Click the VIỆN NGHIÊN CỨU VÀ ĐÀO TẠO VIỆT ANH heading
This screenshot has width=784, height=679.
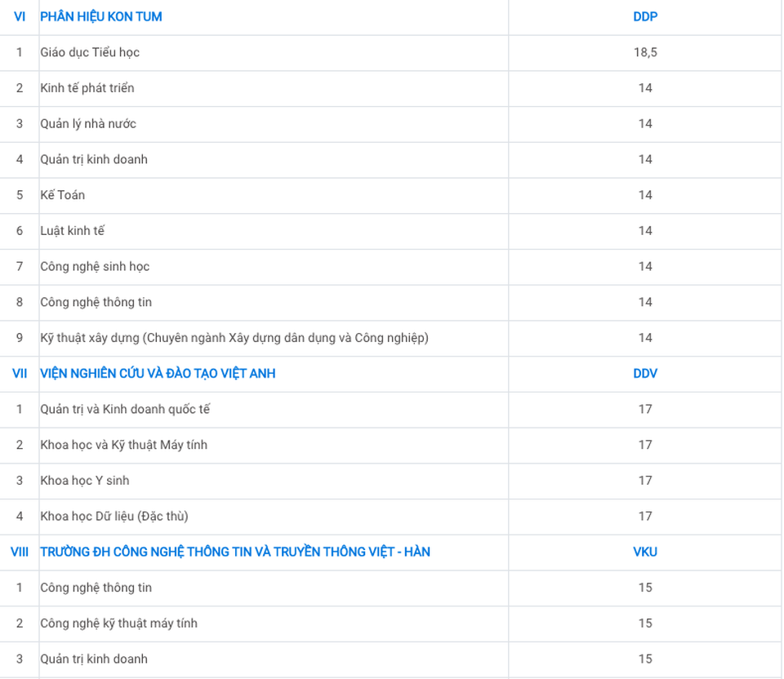(x=158, y=373)
